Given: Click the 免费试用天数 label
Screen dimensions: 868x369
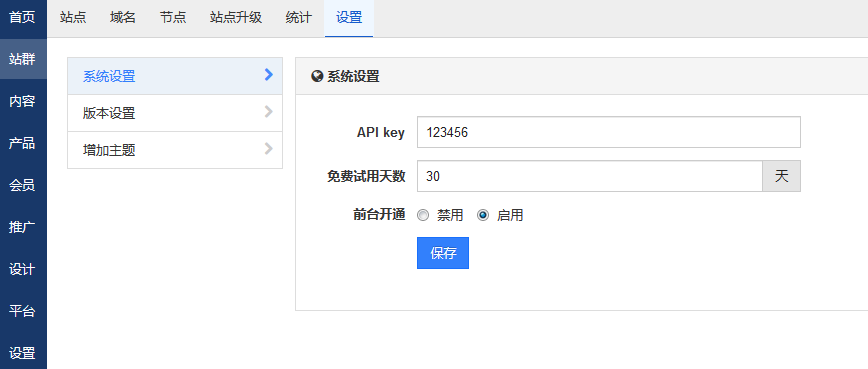Looking at the screenshot, I should [x=366, y=176].
